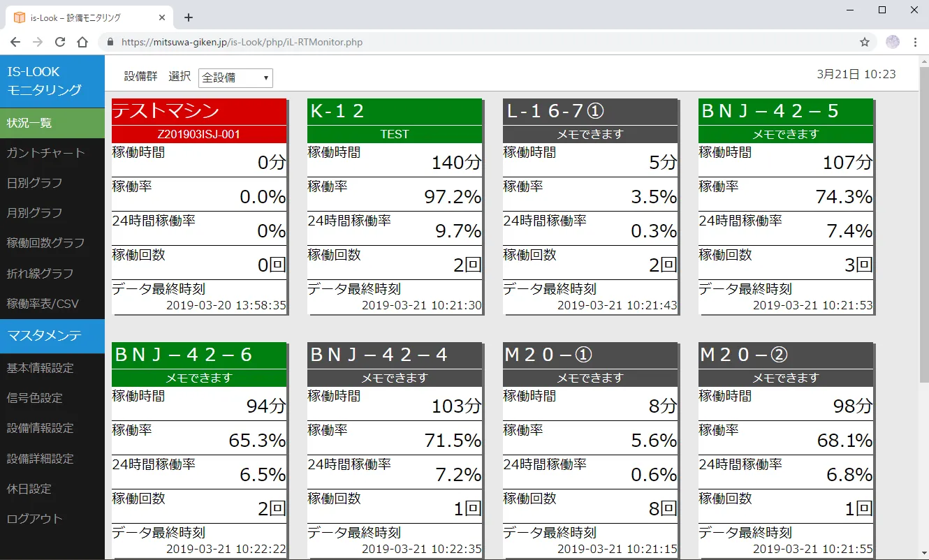Click the 140分 稼働時間 value on K-12
The height and width of the screenshot is (560, 929).
tap(457, 163)
